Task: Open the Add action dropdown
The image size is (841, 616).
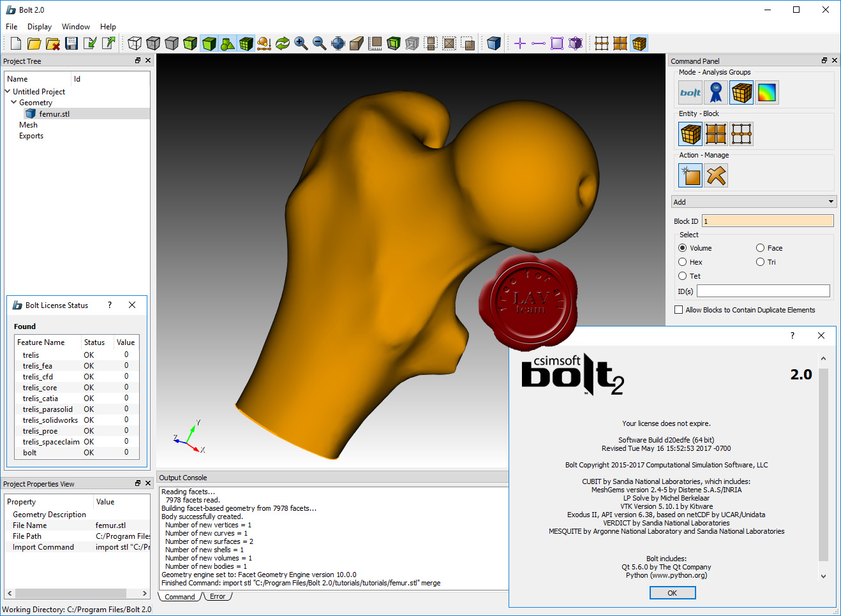Action: 754,202
